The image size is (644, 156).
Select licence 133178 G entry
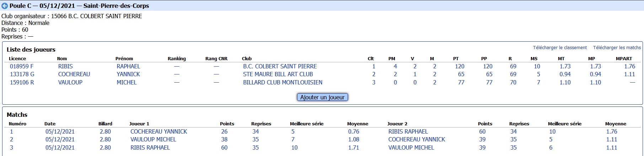[22, 74]
